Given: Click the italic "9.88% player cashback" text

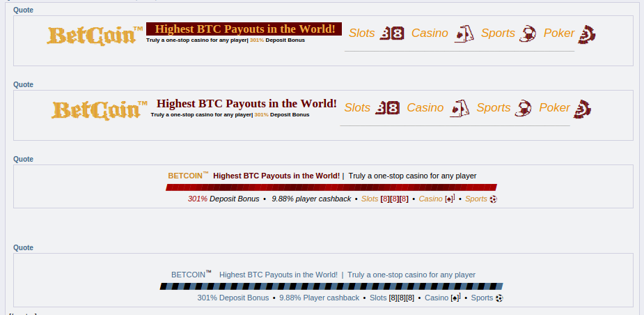Looking at the screenshot, I should (311, 199).
